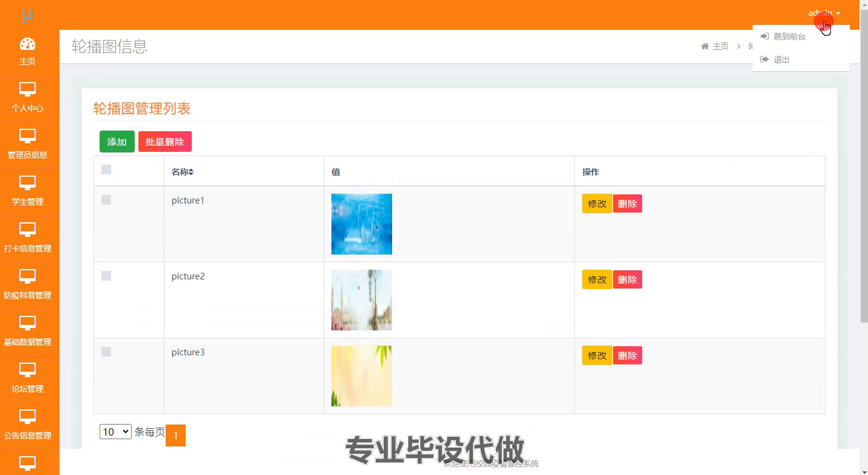This screenshot has width=868, height=475.
Task: Open the 主页 dashboard icon in sidebar
Action: point(27,44)
